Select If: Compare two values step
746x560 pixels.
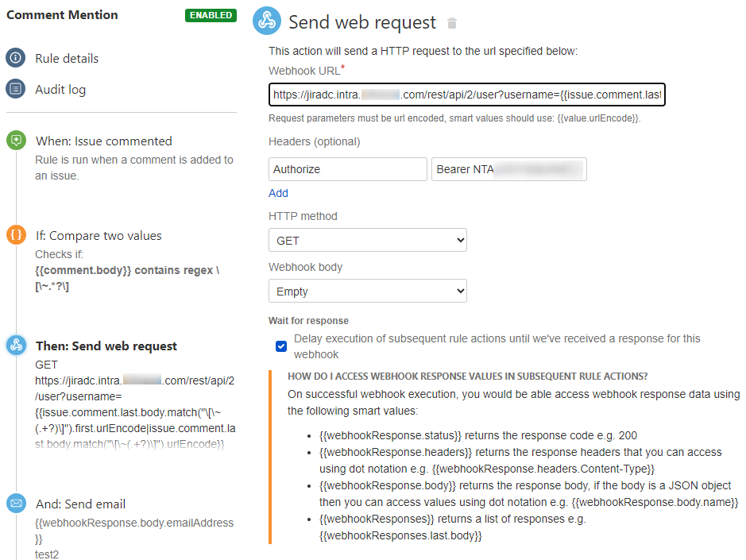tap(99, 235)
